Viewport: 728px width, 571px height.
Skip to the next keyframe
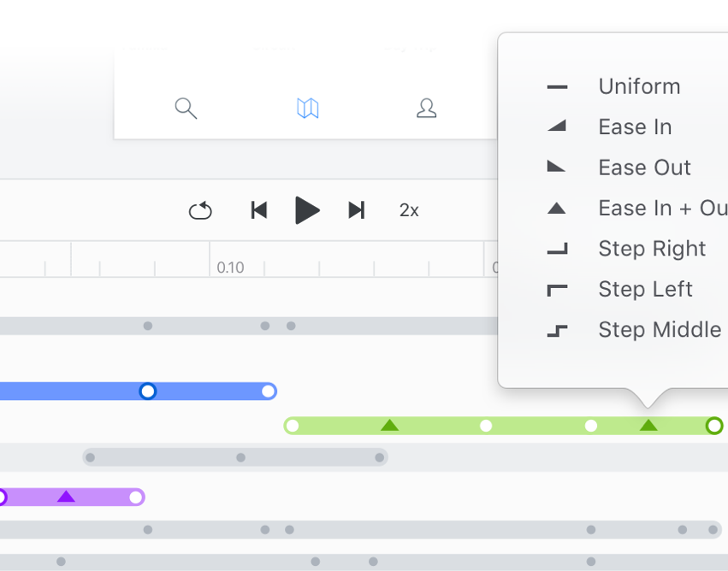tap(357, 210)
